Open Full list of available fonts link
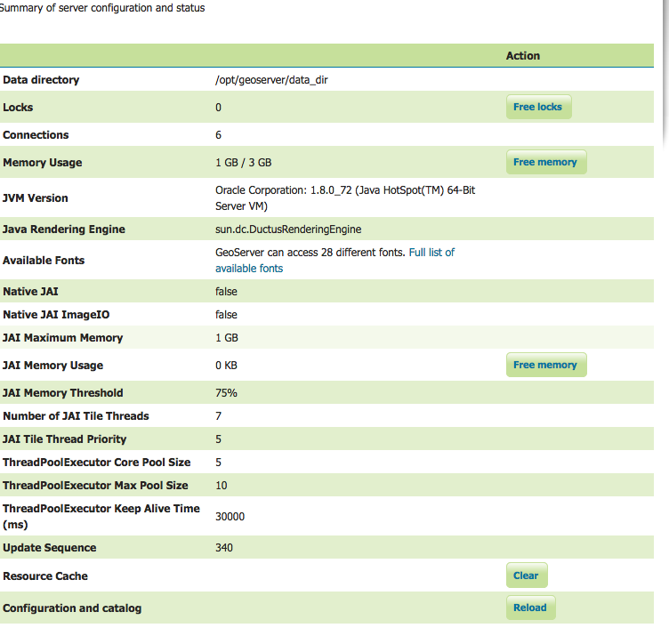This screenshot has height=644, width=669. [x=334, y=260]
